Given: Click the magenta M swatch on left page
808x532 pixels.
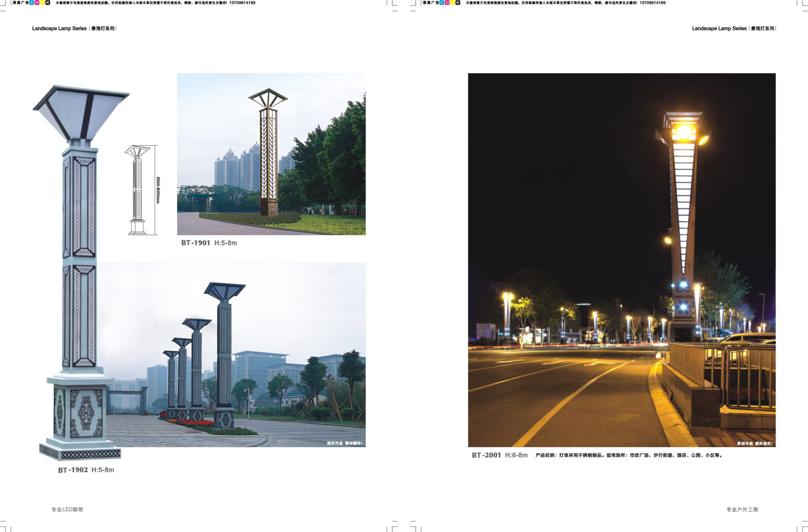Looking at the screenshot, I should pos(37,3).
